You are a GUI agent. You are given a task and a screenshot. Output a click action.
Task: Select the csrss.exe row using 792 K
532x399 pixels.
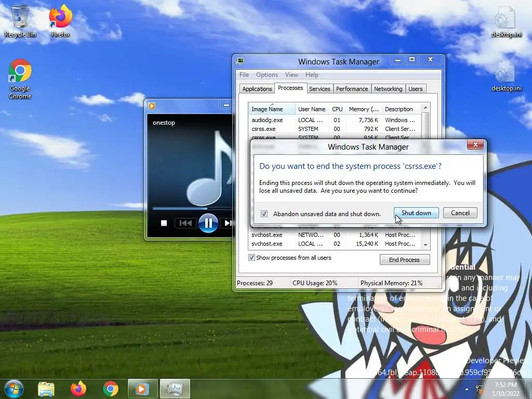tap(335, 129)
